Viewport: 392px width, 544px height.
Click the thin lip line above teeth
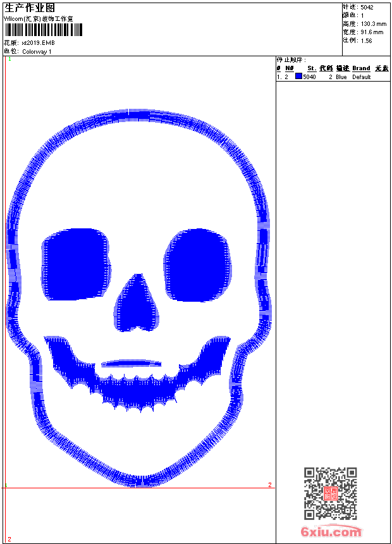(x=131, y=364)
